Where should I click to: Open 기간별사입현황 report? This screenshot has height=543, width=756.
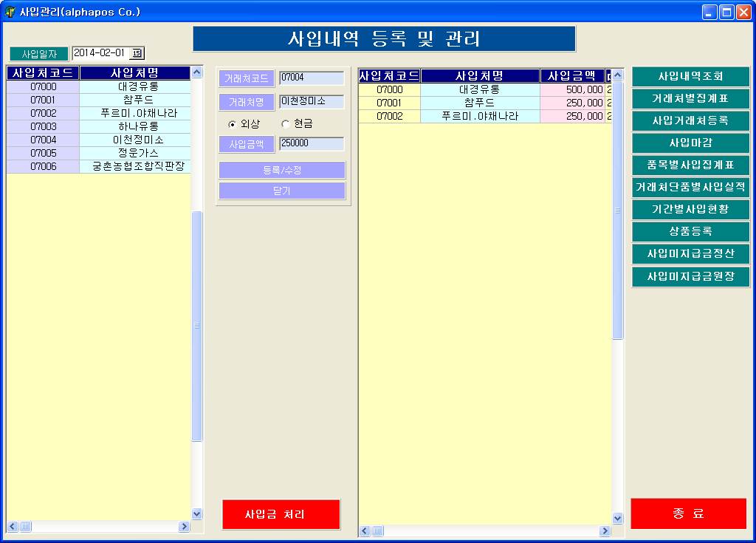[690, 210]
